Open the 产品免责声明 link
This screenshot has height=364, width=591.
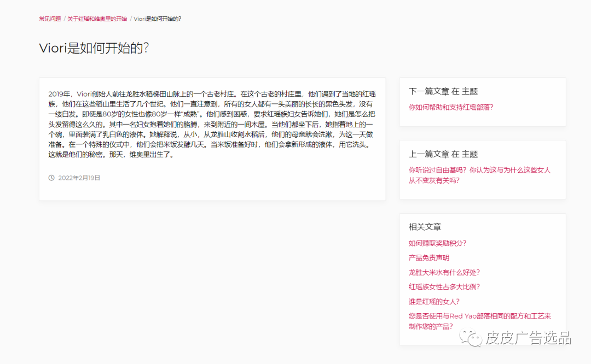tap(429, 258)
